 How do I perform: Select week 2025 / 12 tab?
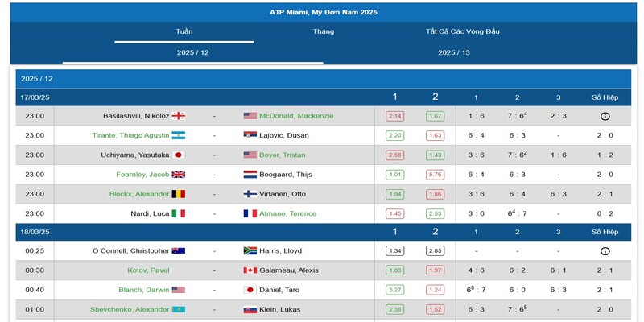(193, 52)
